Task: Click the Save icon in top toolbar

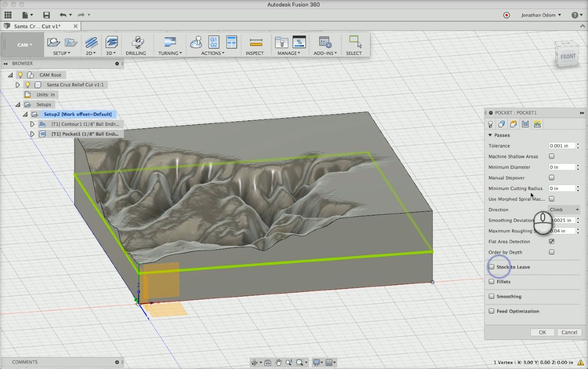Action: [46, 15]
